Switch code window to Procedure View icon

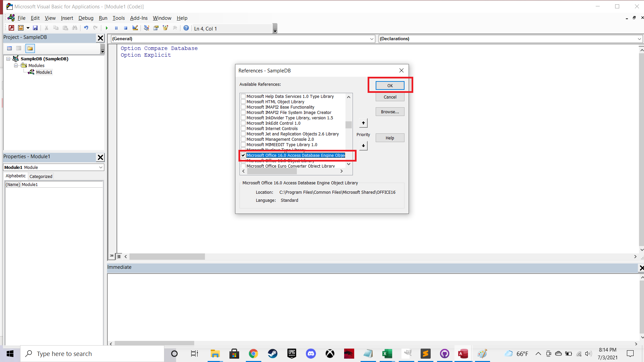pos(112,256)
